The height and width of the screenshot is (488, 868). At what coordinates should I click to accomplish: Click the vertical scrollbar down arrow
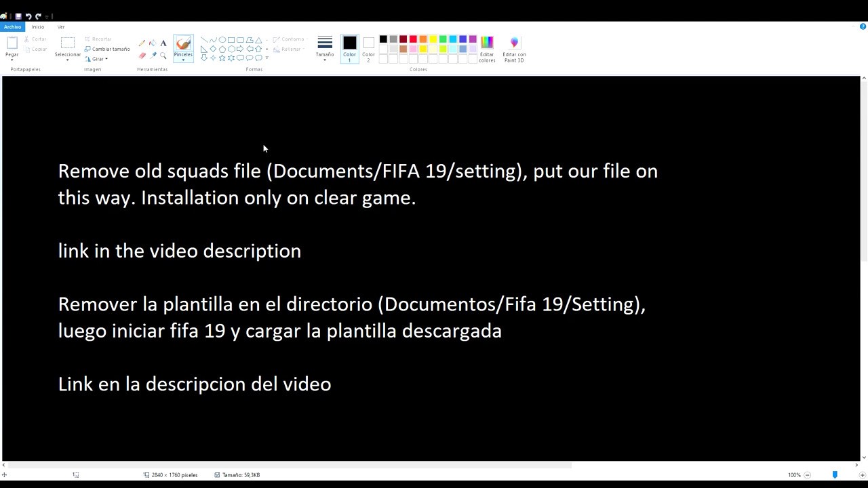pyautogui.click(x=864, y=457)
